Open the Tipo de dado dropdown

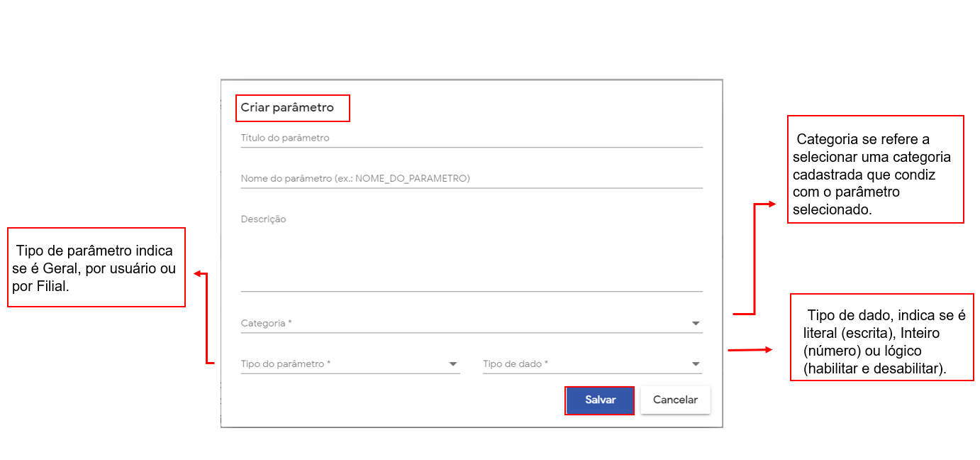coord(587,364)
